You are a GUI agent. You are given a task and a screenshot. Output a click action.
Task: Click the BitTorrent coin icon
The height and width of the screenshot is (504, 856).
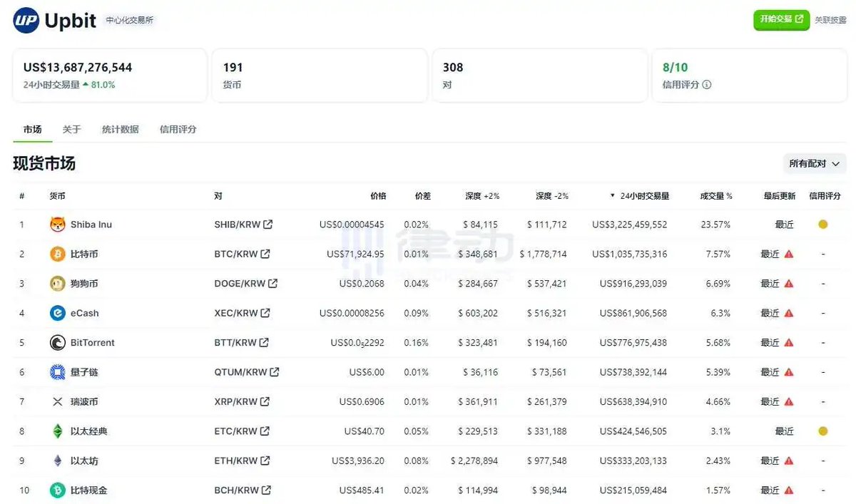(x=58, y=342)
